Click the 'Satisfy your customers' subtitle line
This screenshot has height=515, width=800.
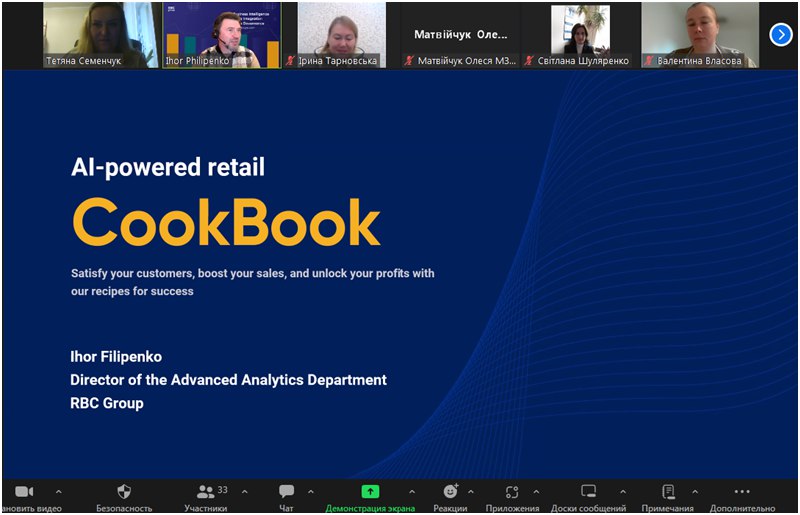(x=253, y=273)
